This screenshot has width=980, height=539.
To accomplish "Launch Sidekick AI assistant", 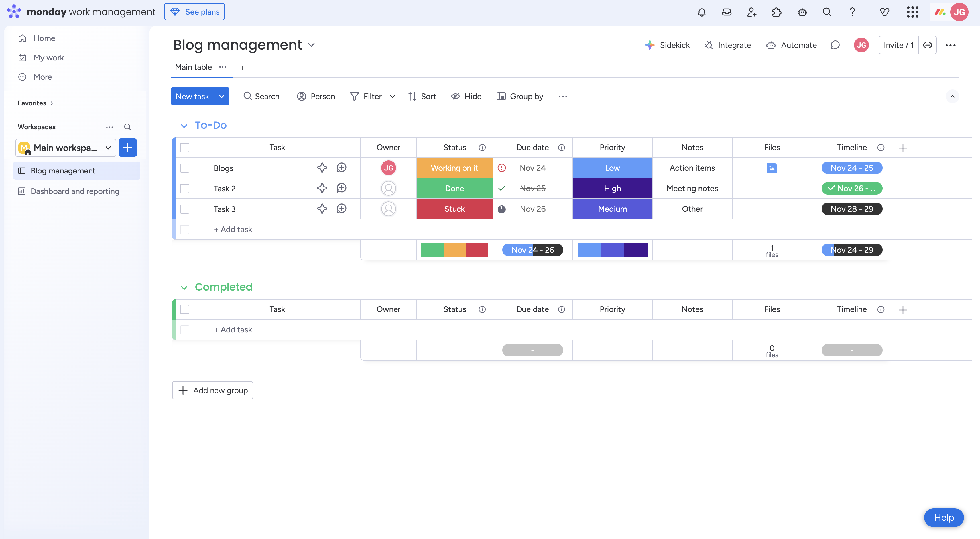I will click(668, 45).
